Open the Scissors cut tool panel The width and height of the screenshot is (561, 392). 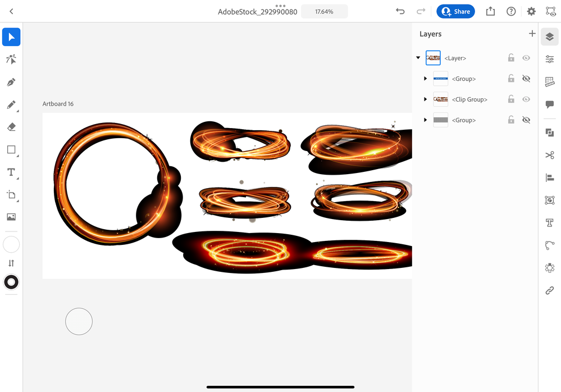pyautogui.click(x=549, y=155)
